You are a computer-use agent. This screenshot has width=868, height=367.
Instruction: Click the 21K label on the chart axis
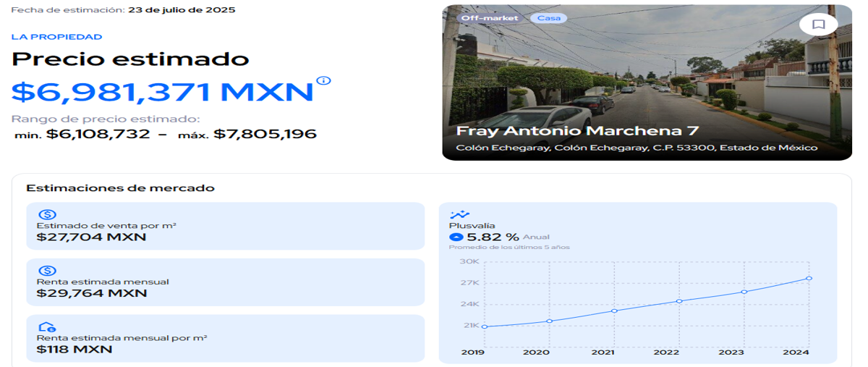470,326
